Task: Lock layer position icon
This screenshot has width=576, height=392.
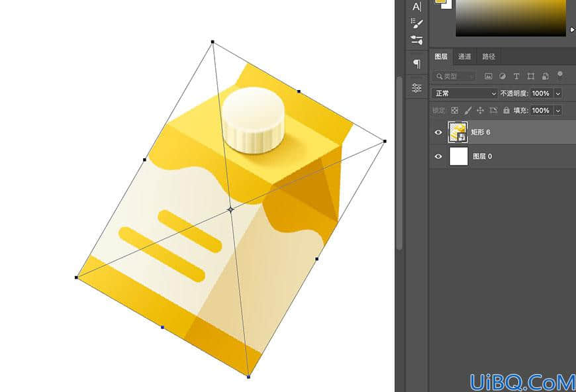Action: point(480,110)
